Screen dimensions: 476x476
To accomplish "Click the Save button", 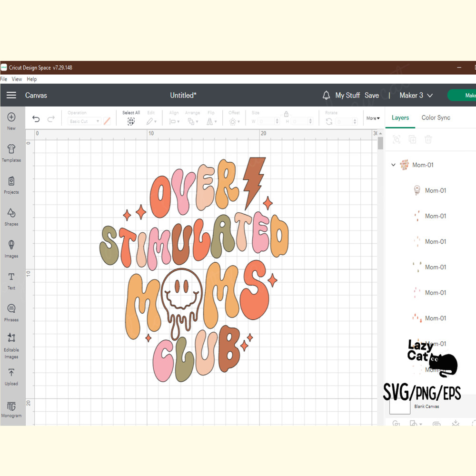I will coord(372,95).
